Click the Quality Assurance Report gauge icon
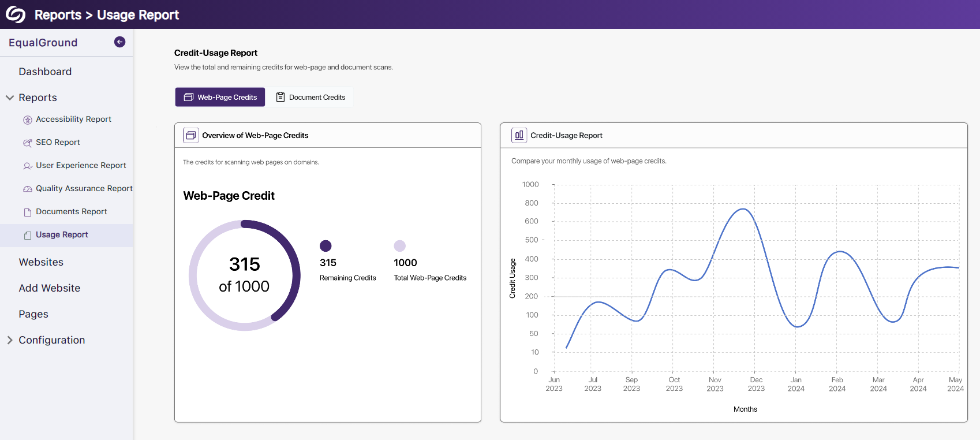980x440 pixels. pyautogui.click(x=27, y=189)
